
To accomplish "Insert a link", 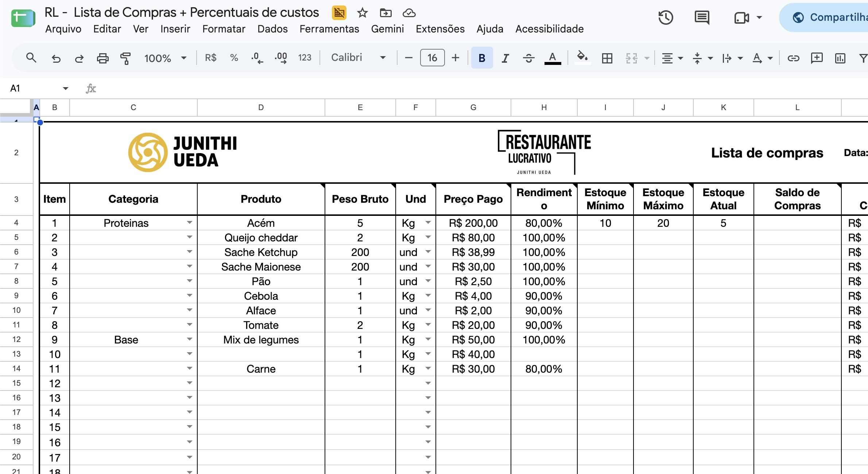I will [x=793, y=58].
